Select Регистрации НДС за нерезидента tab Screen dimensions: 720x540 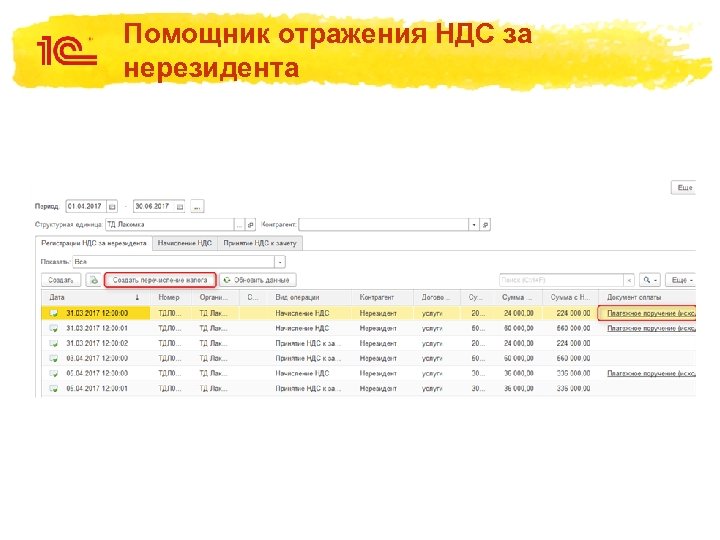94,243
